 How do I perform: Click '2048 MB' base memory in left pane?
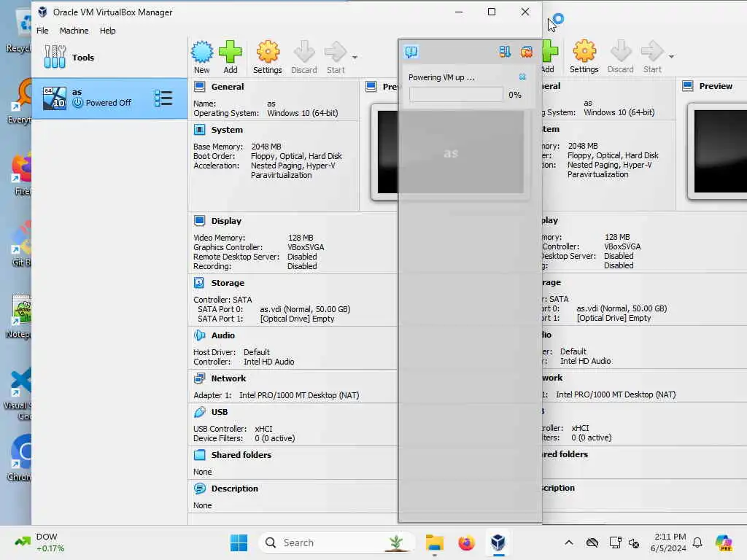pos(266,147)
